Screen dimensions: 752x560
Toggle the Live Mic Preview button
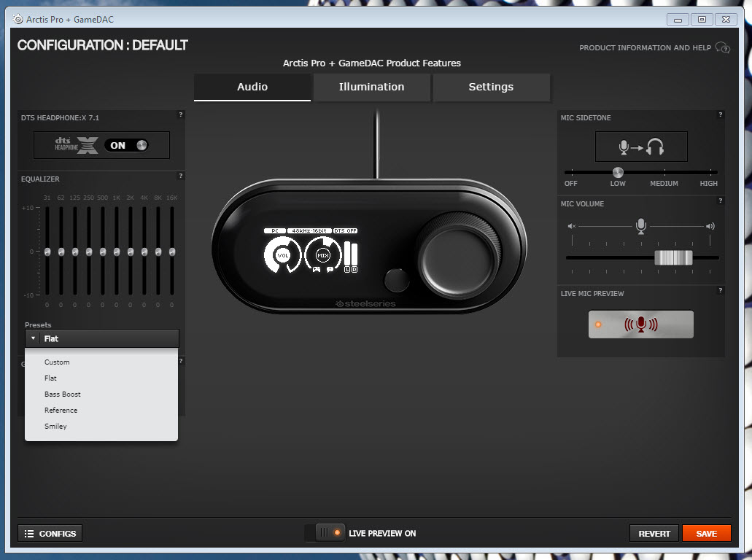click(x=640, y=324)
